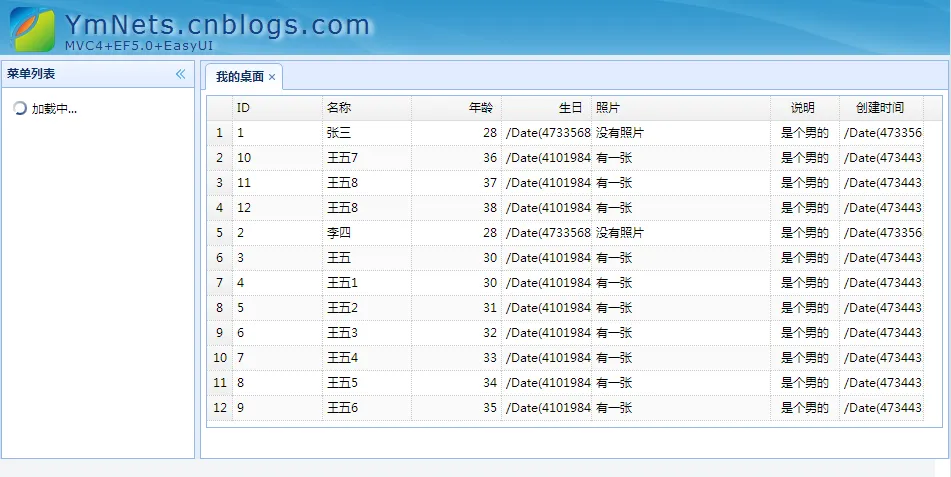This screenshot has height=477, width=951.
Task: Select the row named 张三
Action: tap(565, 133)
